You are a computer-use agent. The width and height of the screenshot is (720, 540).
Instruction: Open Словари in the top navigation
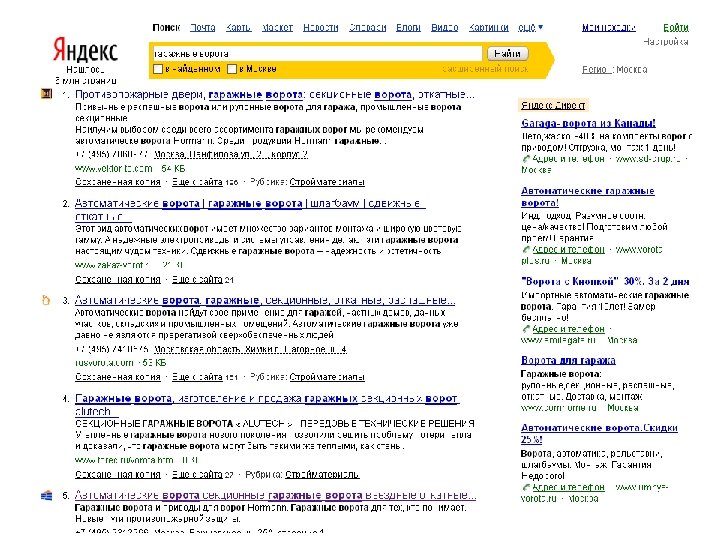pyautogui.click(x=367, y=28)
